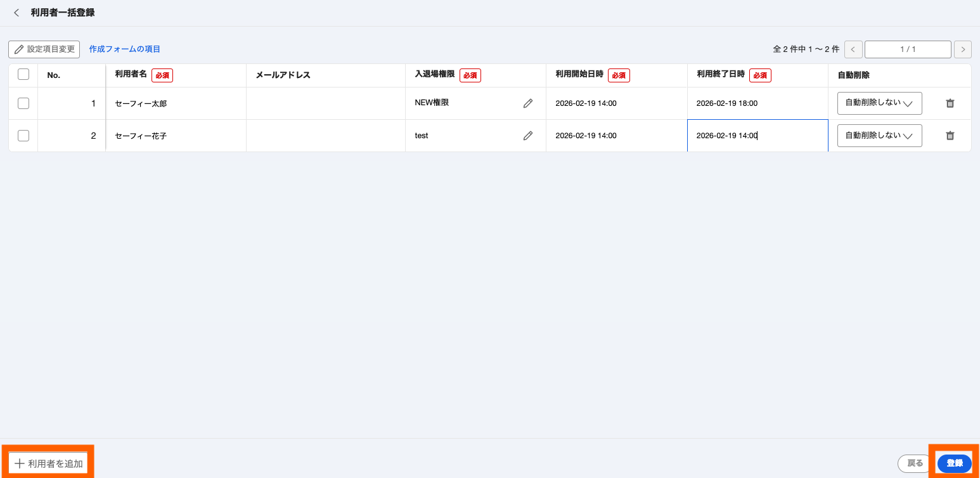
Task: Open 自動削除しない dropdown in row 2
Action: [879, 136]
